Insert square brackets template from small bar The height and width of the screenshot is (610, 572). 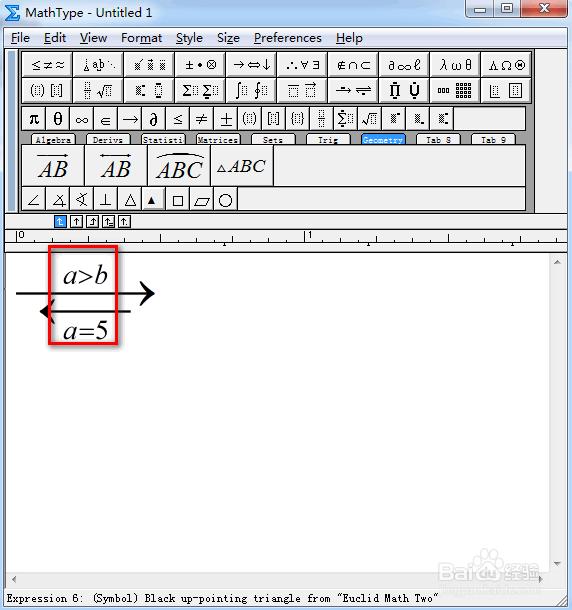[x=273, y=119]
